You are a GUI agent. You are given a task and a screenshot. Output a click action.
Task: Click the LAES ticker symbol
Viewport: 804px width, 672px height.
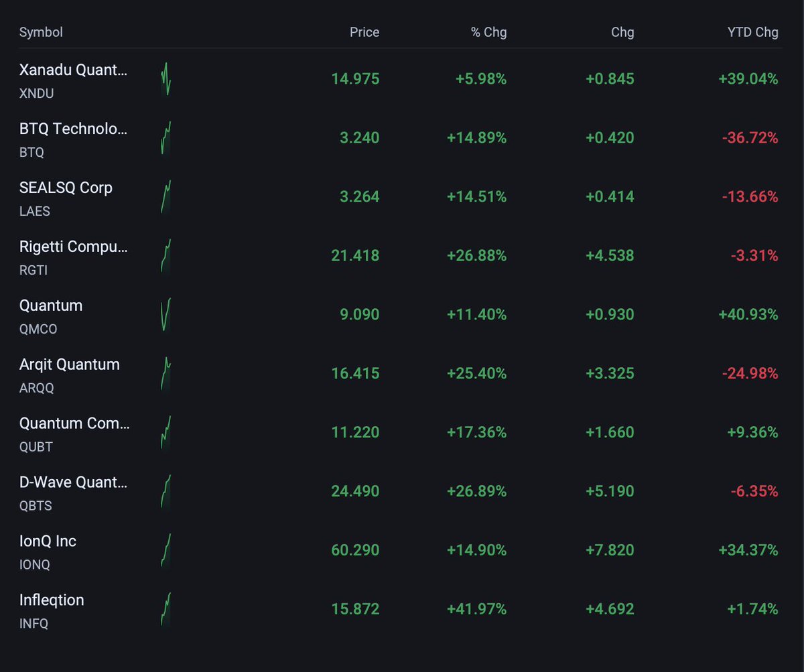click(x=35, y=211)
